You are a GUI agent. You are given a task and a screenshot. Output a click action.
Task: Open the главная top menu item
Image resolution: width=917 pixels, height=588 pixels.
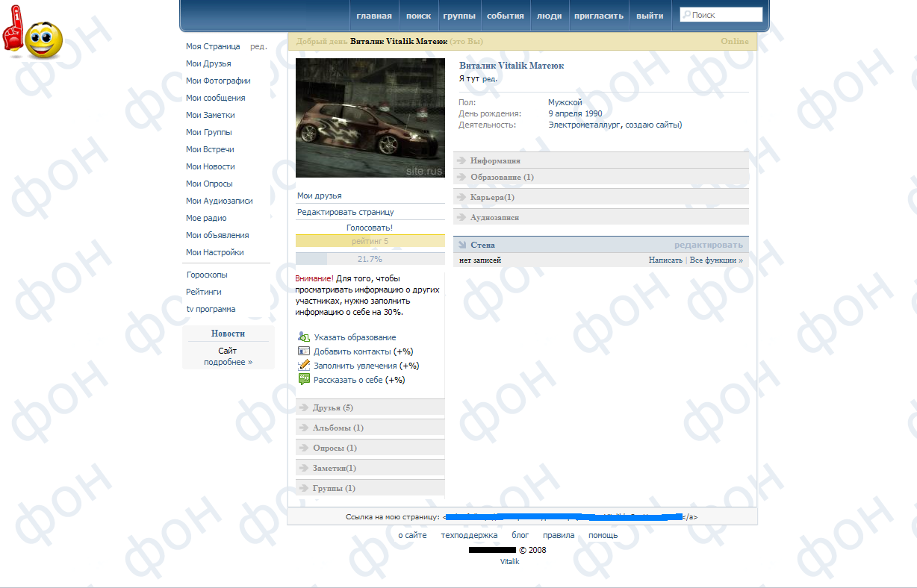[374, 16]
